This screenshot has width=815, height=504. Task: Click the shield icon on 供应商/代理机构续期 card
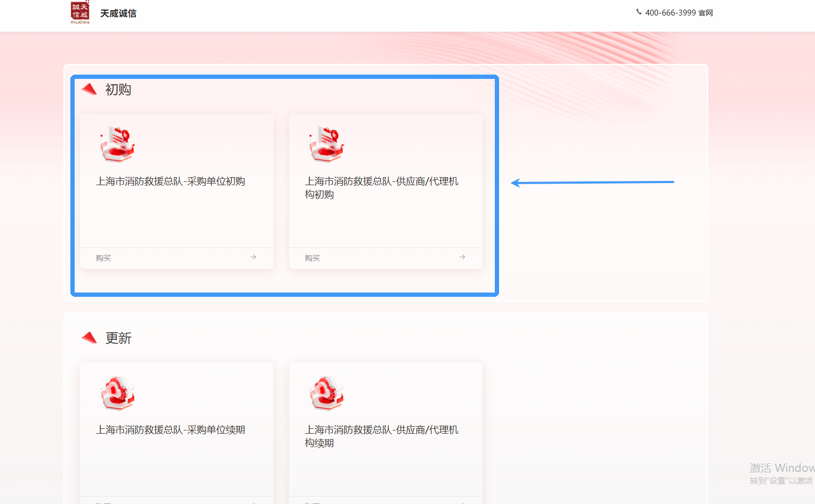(326, 393)
